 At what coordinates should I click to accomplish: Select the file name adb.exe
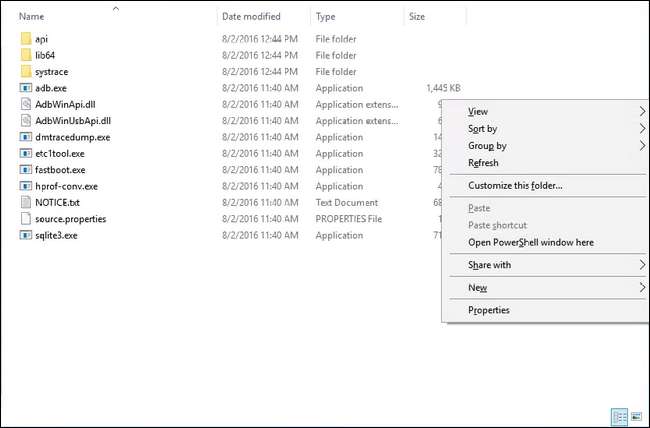(x=51, y=88)
